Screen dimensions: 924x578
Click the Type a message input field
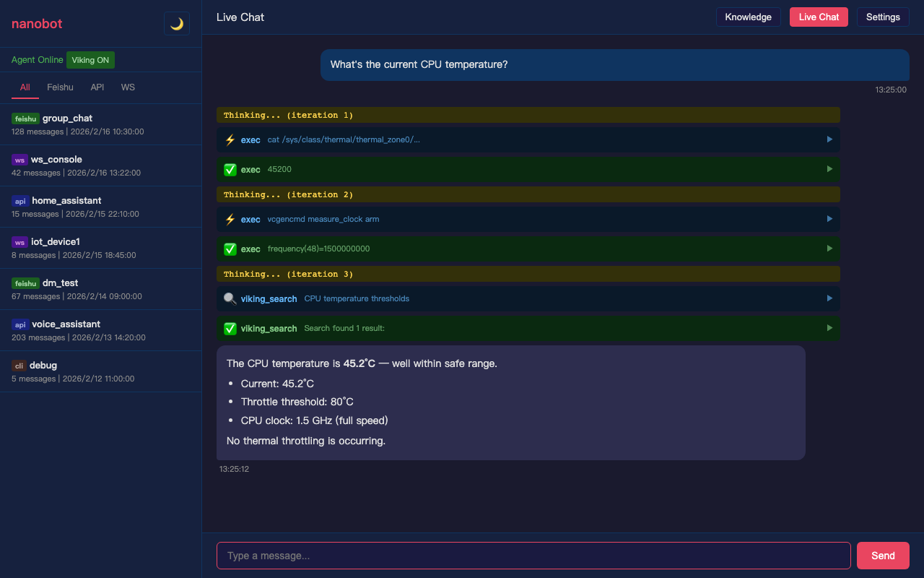533,556
